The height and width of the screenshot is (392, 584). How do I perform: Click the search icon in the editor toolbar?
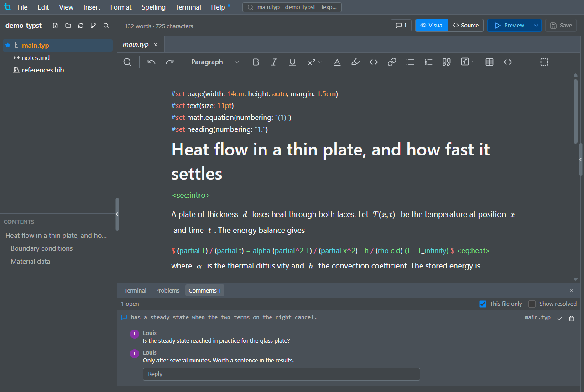tap(128, 62)
